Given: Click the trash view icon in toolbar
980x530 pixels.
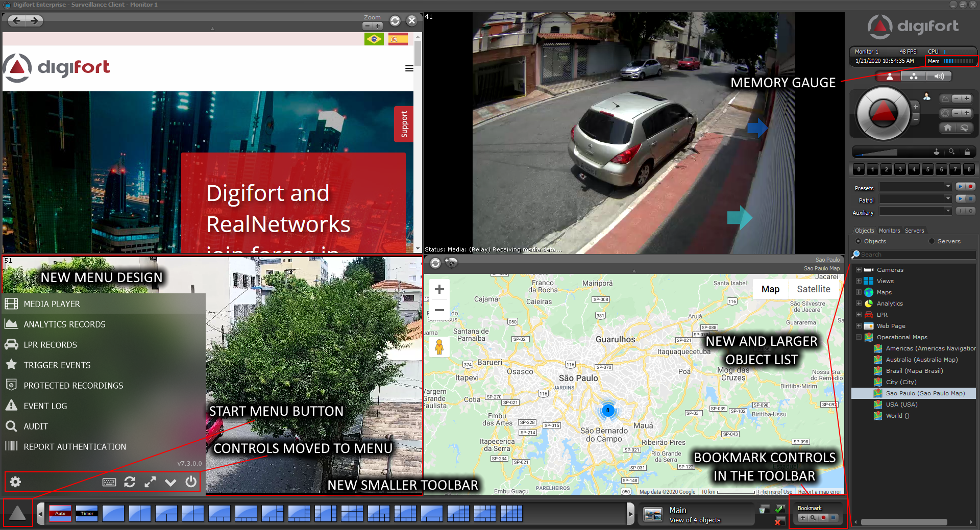Looking at the screenshot, I should [x=764, y=509].
